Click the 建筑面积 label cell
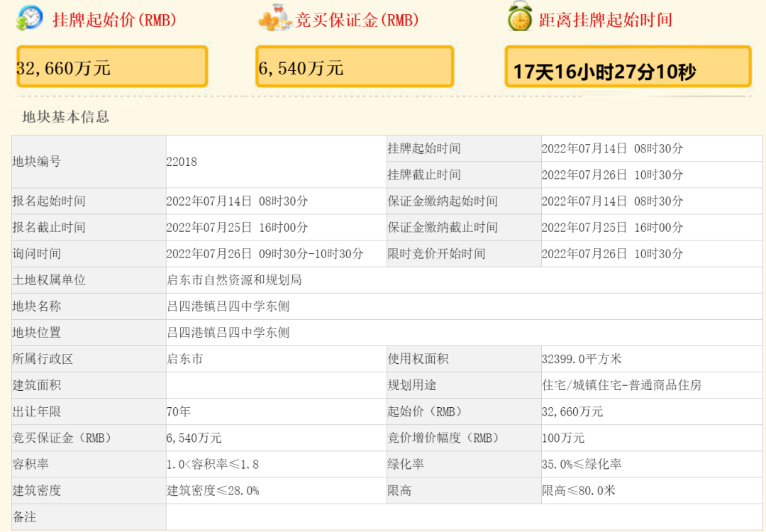Image resolution: width=766 pixels, height=532 pixels. tap(89, 386)
